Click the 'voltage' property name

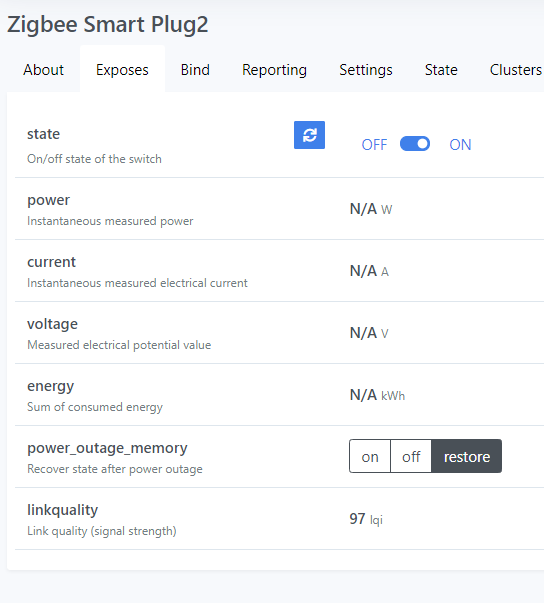(x=52, y=324)
